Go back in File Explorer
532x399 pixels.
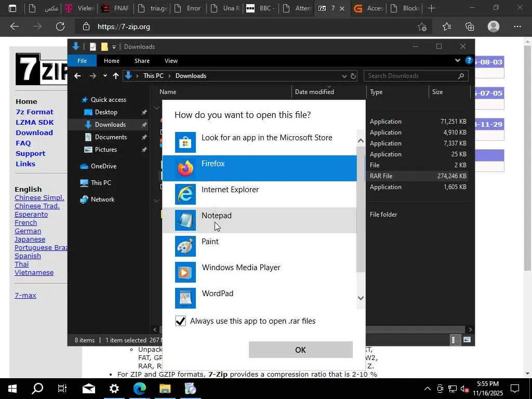coord(78,76)
